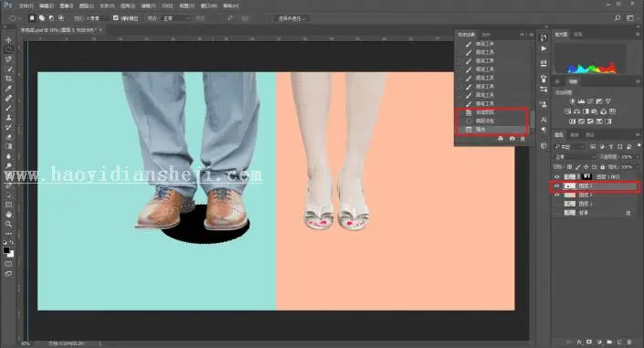Select the Move tool

point(8,40)
